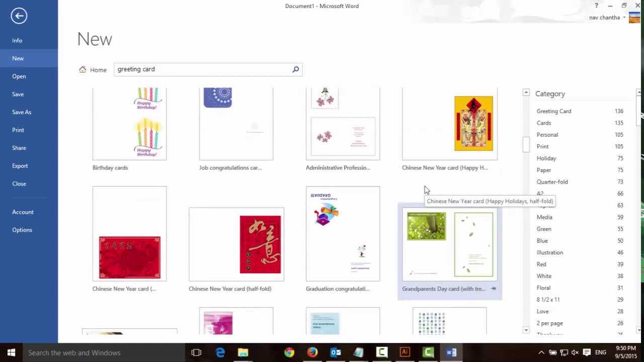This screenshot has width=644, height=362.
Task: Filter by Holiday category
Action: (x=580, y=158)
